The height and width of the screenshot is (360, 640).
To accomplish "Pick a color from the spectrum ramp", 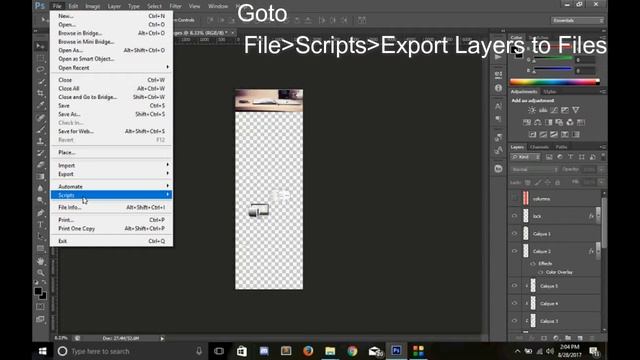I will click(x=554, y=82).
